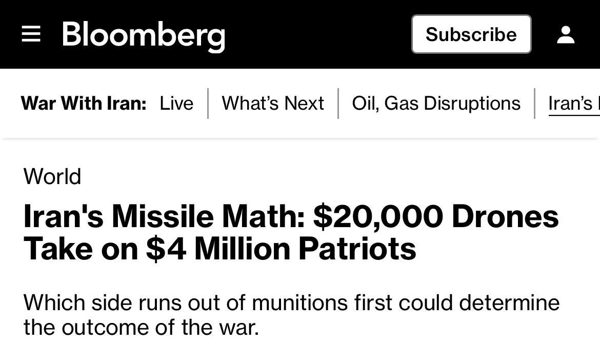The width and height of the screenshot is (600, 364).
Task: Click "$20,000 Drones" in the headline
Action: (436, 216)
